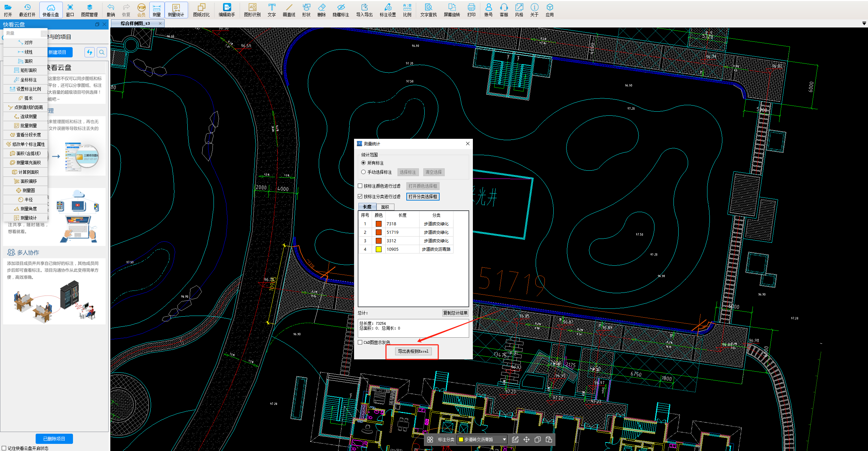This screenshot has height=451, width=868.
Task: Switch to the 面积 tab in statistics dialog
Action: tap(385, 207)
